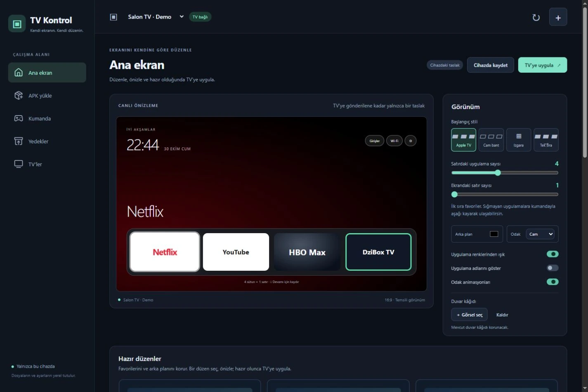588x392 pixels.
Task: Select the Cam bant starter style
Action: tap(491, 140)
